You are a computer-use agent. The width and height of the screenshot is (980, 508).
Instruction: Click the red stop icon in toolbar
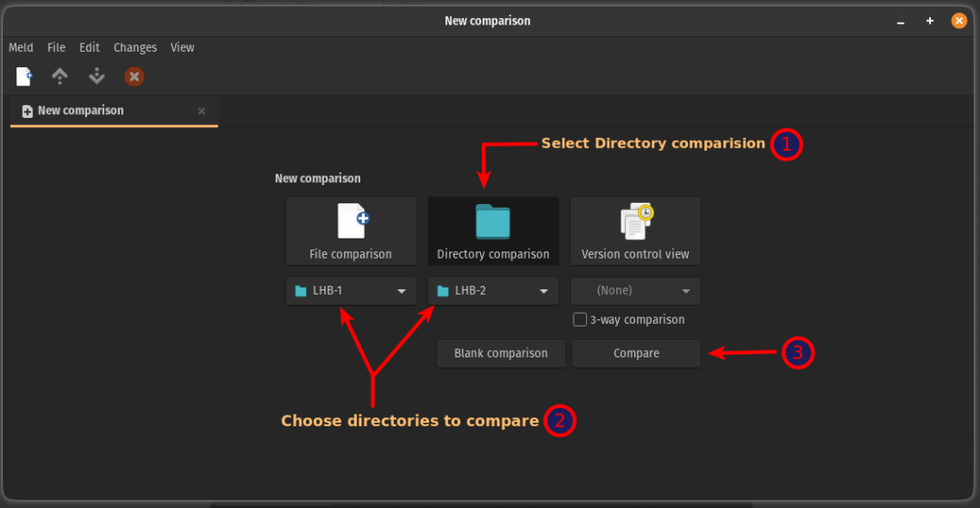[133, 76]
